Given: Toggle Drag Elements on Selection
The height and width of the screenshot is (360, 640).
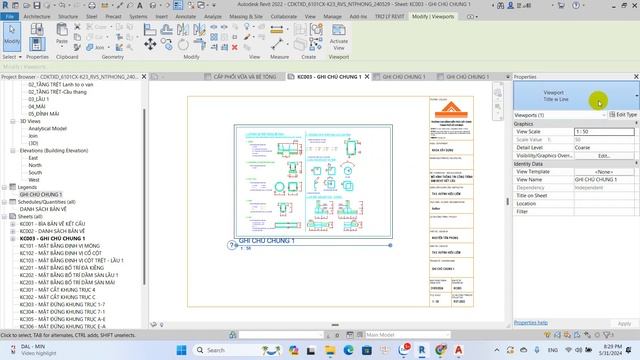Looking at the screenshot, I should pyautogui.click(x=587, y=335).
